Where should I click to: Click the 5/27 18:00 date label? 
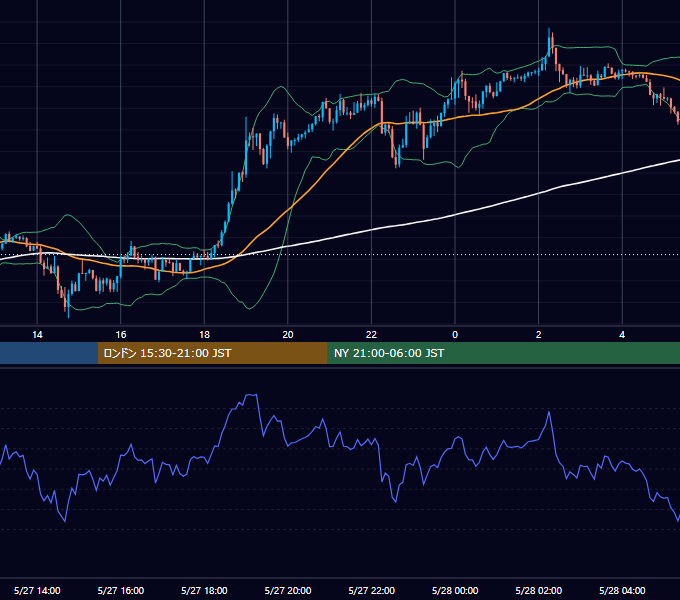[x=204, y=590]
